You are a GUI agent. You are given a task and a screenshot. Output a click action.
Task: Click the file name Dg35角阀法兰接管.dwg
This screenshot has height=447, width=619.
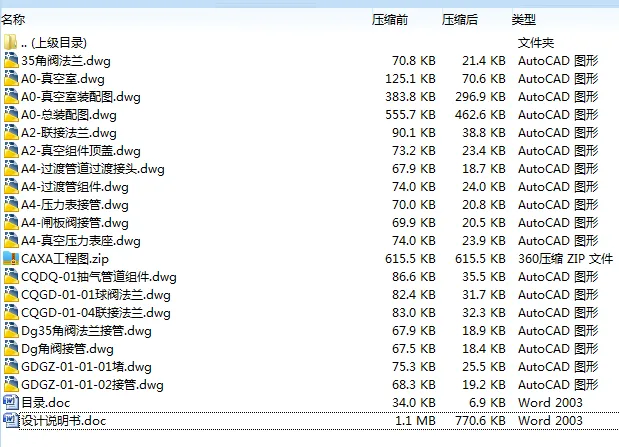point(86,331)
